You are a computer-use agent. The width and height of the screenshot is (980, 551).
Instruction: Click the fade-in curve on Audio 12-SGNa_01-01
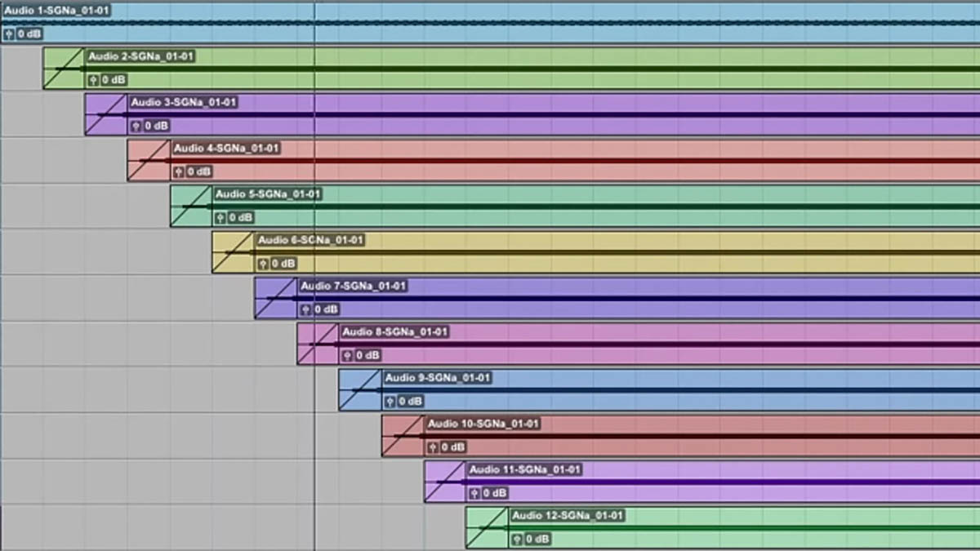click(486, 528)
